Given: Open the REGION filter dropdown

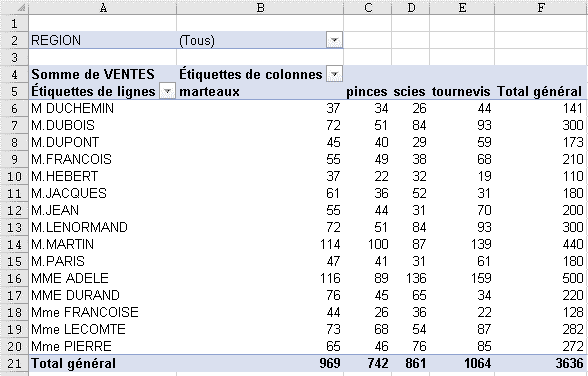Looking at the screenshot, I should (x=334, y=40).
